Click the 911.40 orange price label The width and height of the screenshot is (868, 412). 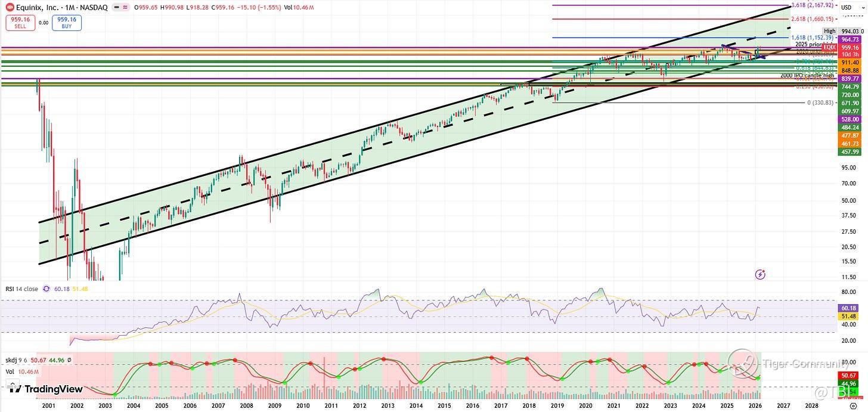[849, 62]
